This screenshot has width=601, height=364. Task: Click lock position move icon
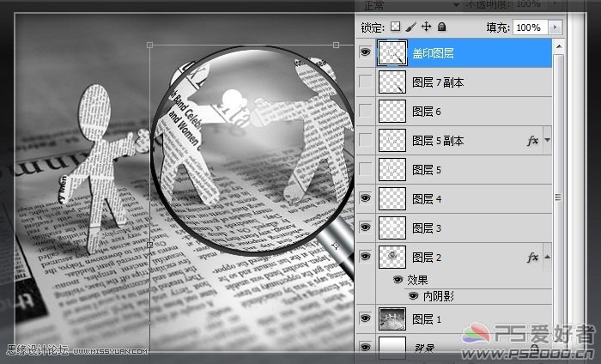(426, 27)
